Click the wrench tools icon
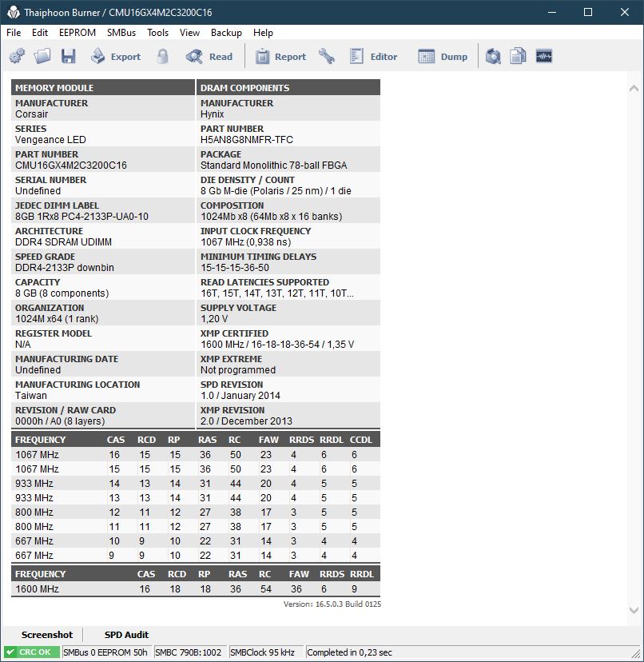The image size is (644, 662). pos(327,56)
